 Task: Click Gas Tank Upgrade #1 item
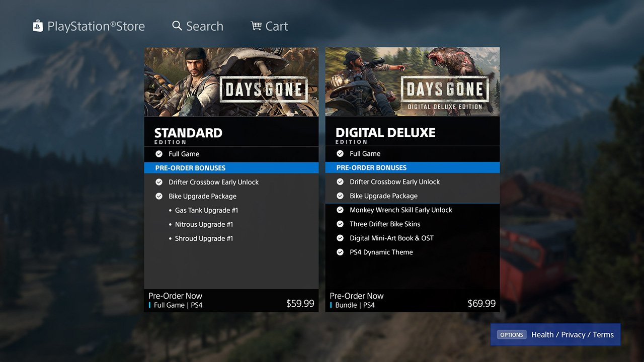(x=206, y=210)
